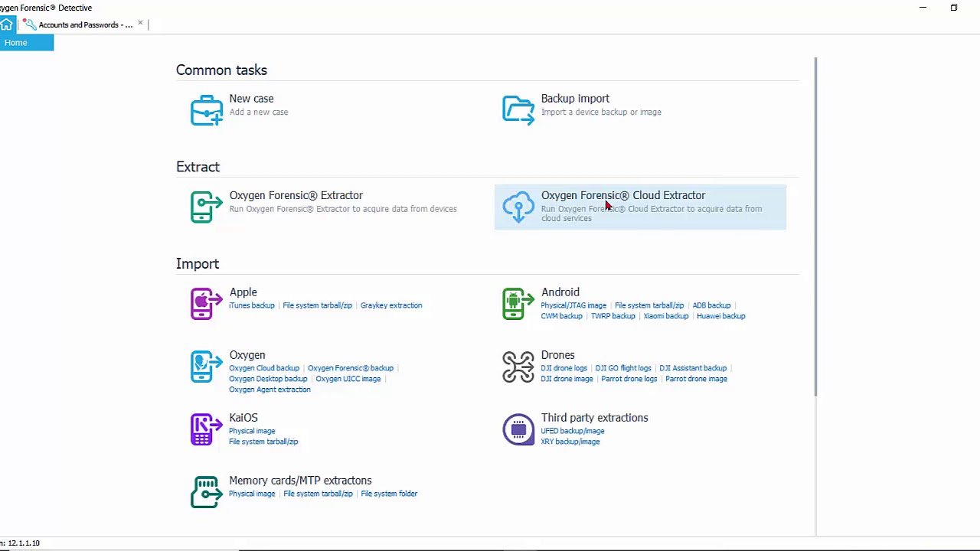The height and width of the screenshot is (551, 980).
Task: Import KaiOS File system tarball/zip
Action: [263, 442]
